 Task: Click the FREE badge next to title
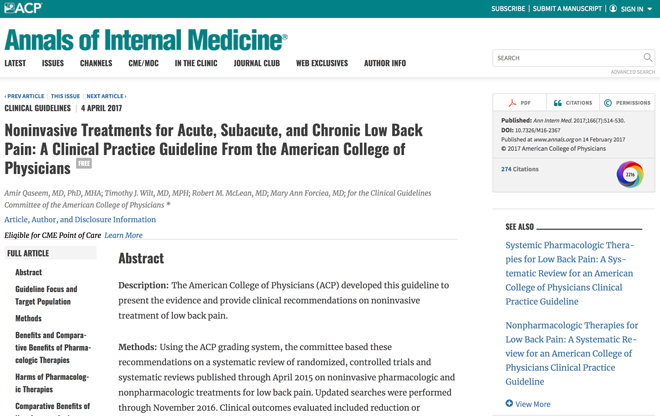[84, 163]
